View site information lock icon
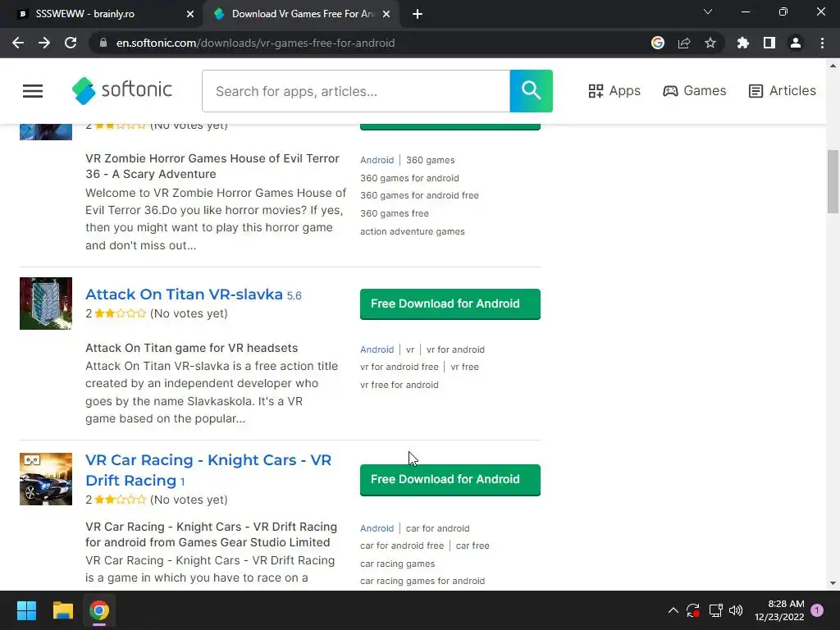 click(x=103, y=43)
